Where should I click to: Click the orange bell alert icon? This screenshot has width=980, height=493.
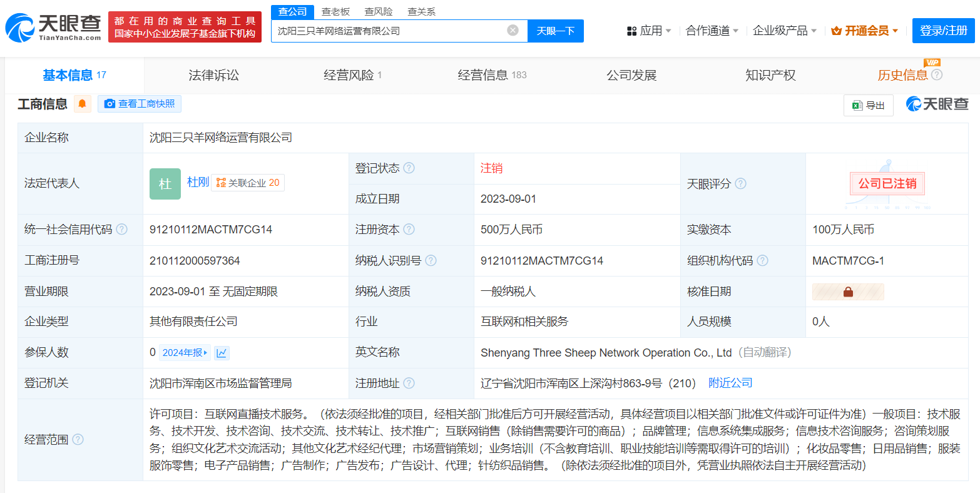pyautogui.click(x=82, y=104)
